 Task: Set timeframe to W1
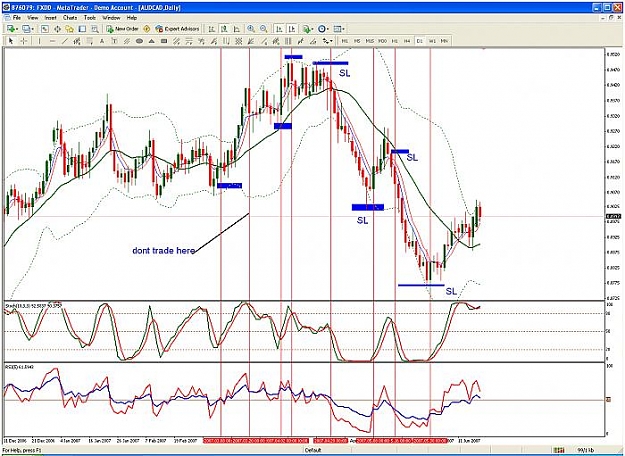coord(432,41)
